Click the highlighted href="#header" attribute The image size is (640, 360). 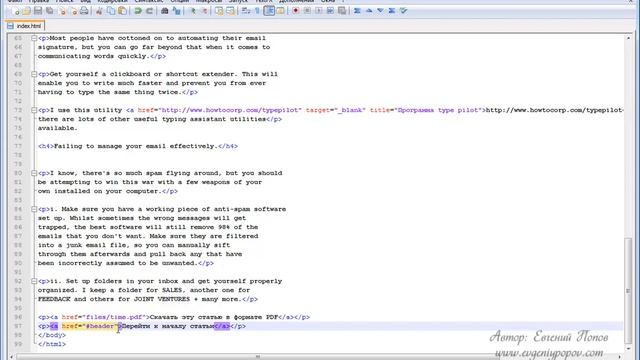click(89, 326)
